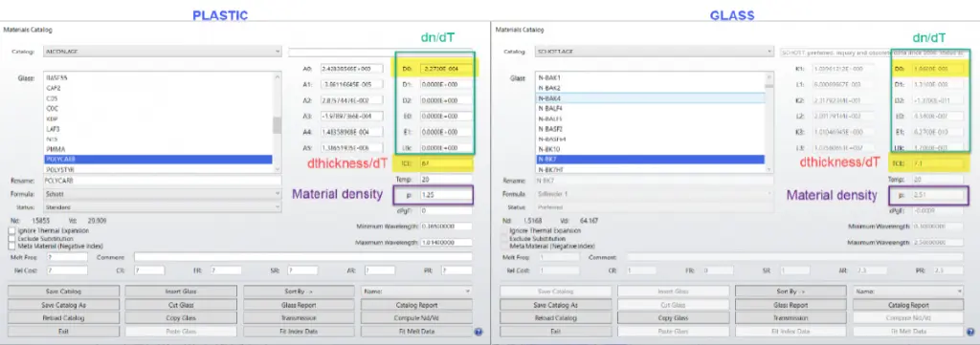Viewport: 980px width, 345px height.
Task: Click Exit button in Glass window
Action: [556, 332]
